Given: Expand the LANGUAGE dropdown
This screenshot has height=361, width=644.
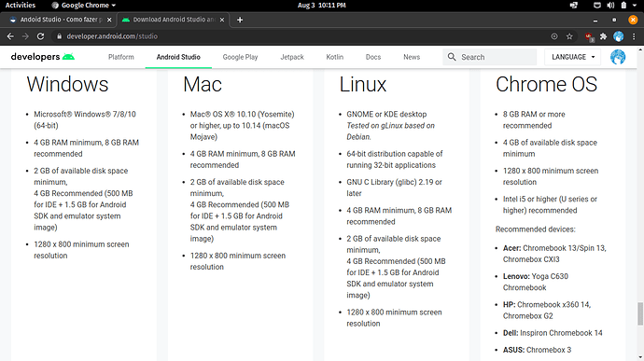Looking at the screenshot, I should 572,57.
